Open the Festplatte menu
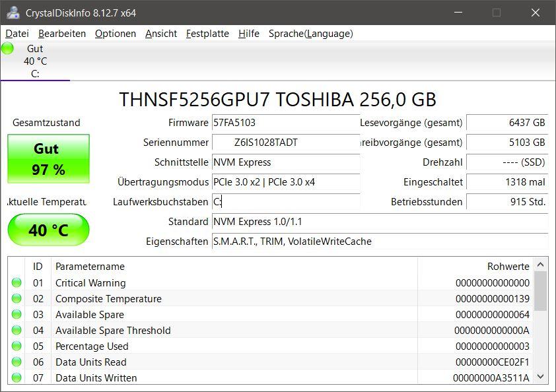The height and width of the screenshot is (392, 556). tap(207, 34)
